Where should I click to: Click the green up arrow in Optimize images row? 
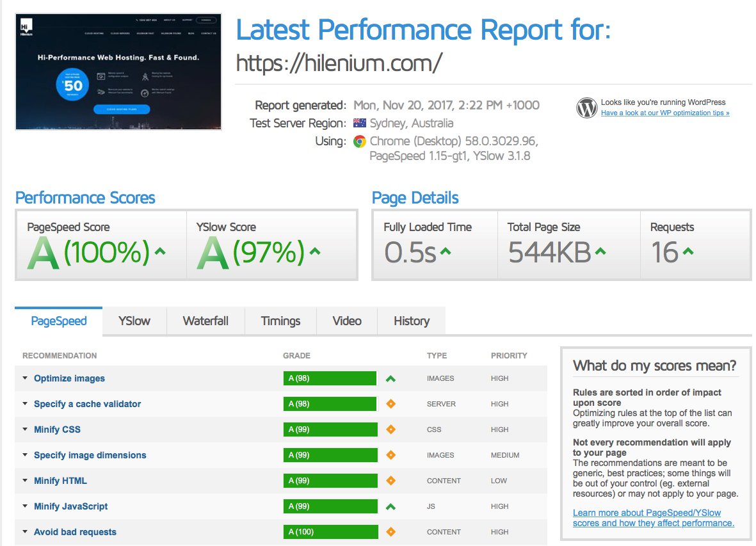(390, 379)
